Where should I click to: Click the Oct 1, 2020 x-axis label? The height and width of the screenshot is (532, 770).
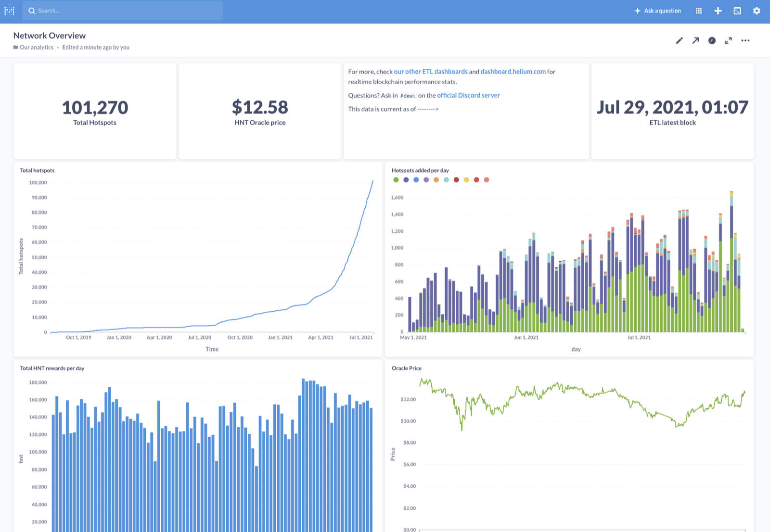(x=240, y=338)
